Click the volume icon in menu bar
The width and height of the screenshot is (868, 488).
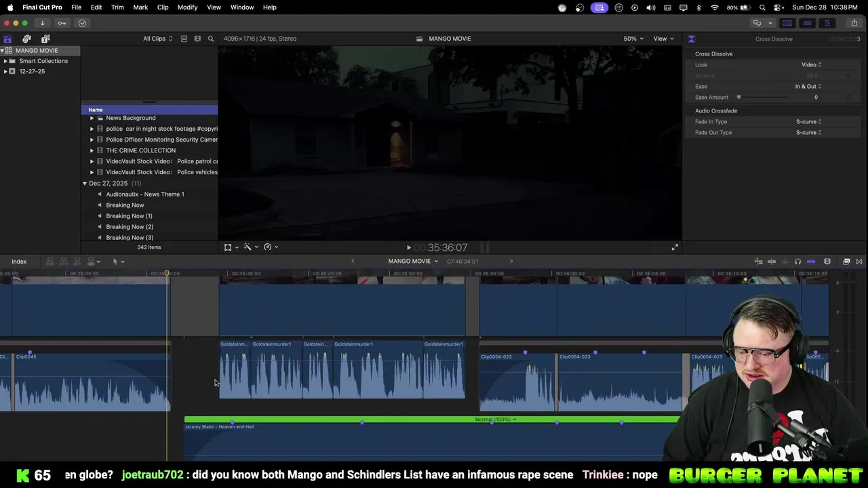pyautogui.click(x=651, y=7)
